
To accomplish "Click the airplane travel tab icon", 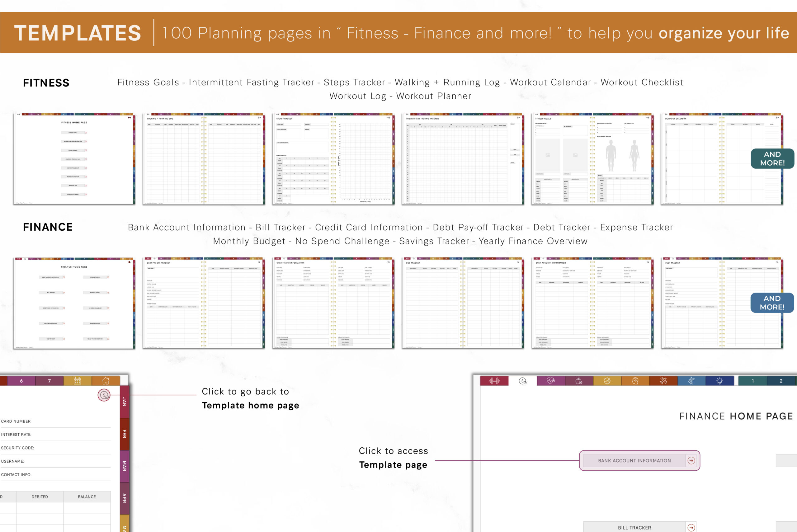I will pos(663,381).
